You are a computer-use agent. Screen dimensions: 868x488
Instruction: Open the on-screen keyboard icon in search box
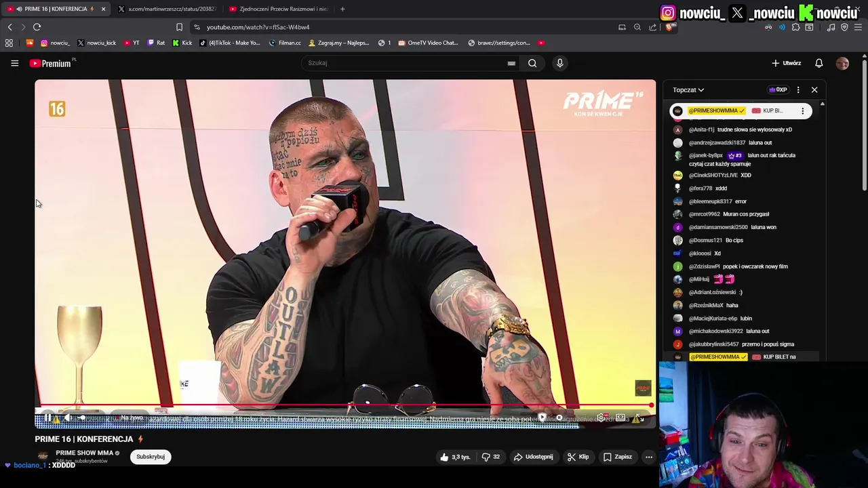click(511, 63)
